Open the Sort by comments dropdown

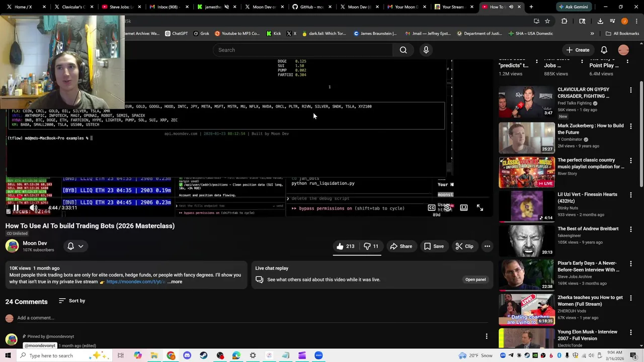72,301
